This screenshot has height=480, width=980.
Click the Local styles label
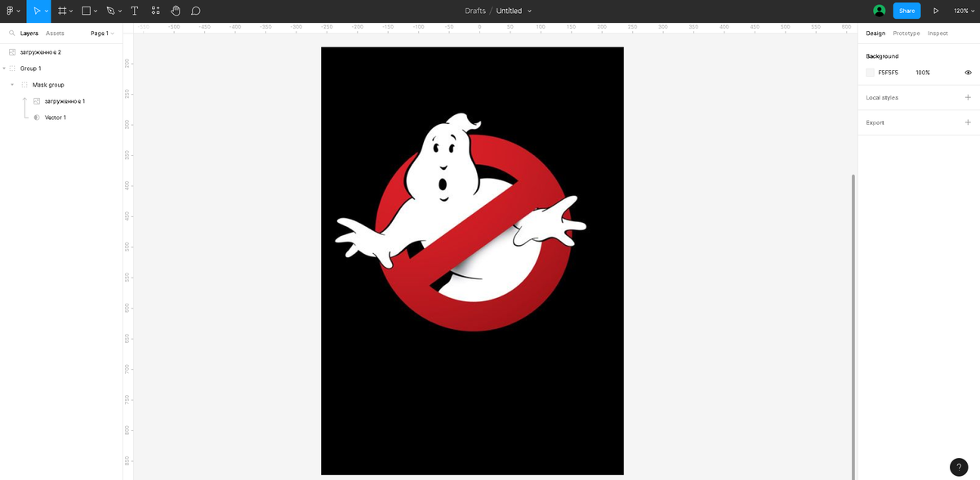(x=882, y=97)
